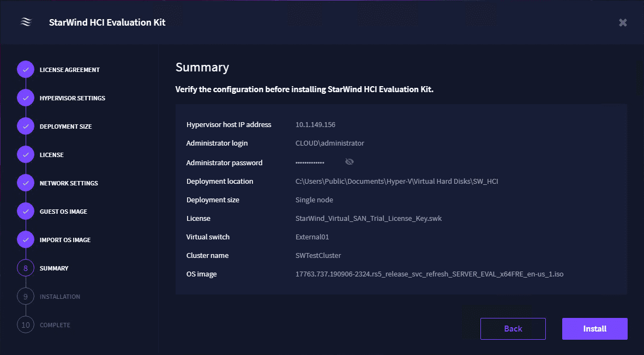The image size is (644, 355).
Task: Click the virtual switch value External01
Action: pos(312,237)
